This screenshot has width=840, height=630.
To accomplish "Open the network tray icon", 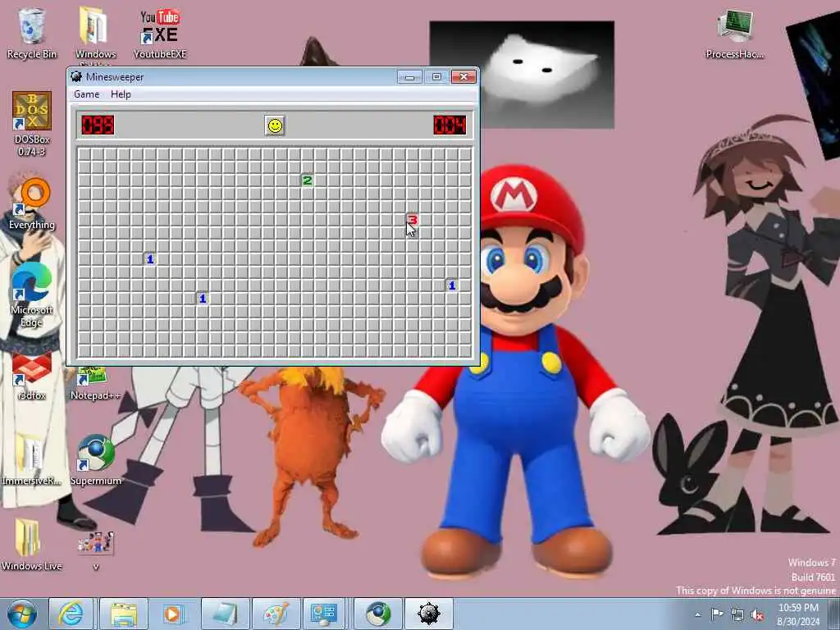I will tap(737, 614).
